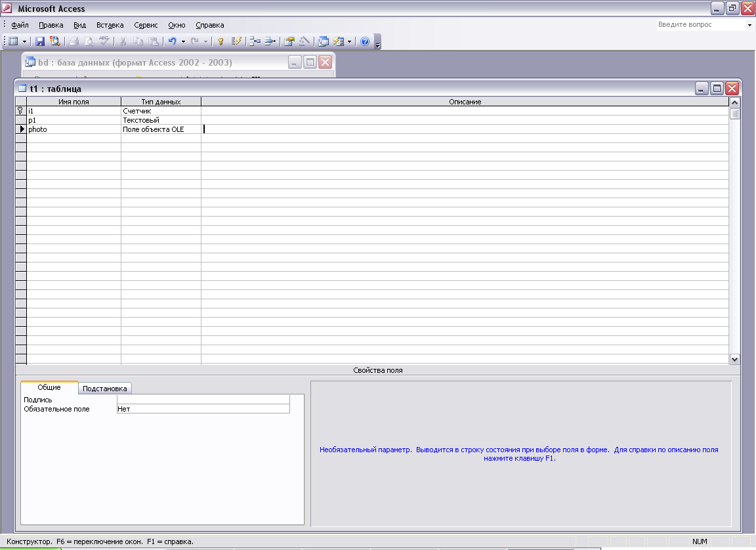This screenshot has height=550, width=756.
Task: Switch to the Общие properties tab
Action: tap(49, 387)
